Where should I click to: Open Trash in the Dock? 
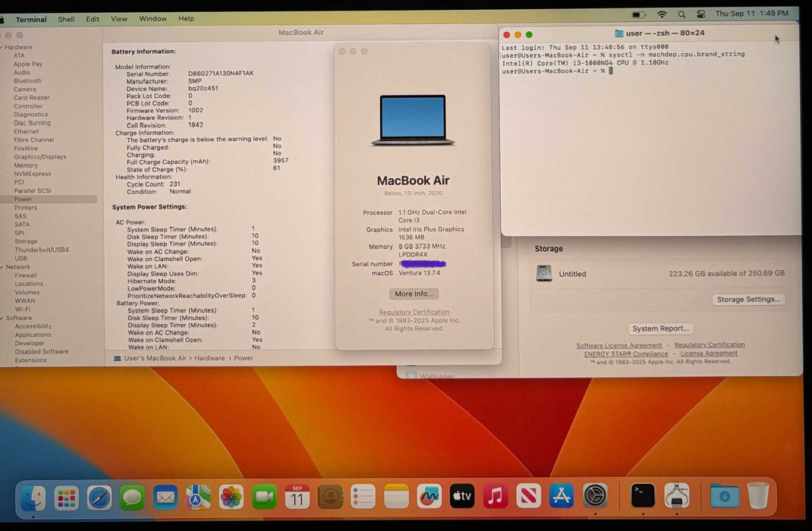[758, 495]
